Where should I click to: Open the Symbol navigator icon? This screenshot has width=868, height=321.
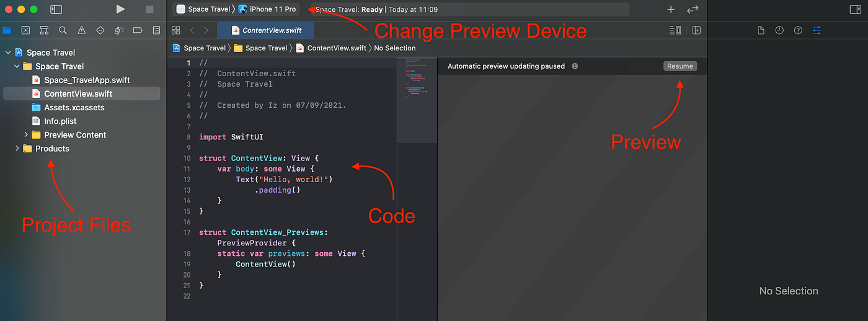(x=44, y=30)
